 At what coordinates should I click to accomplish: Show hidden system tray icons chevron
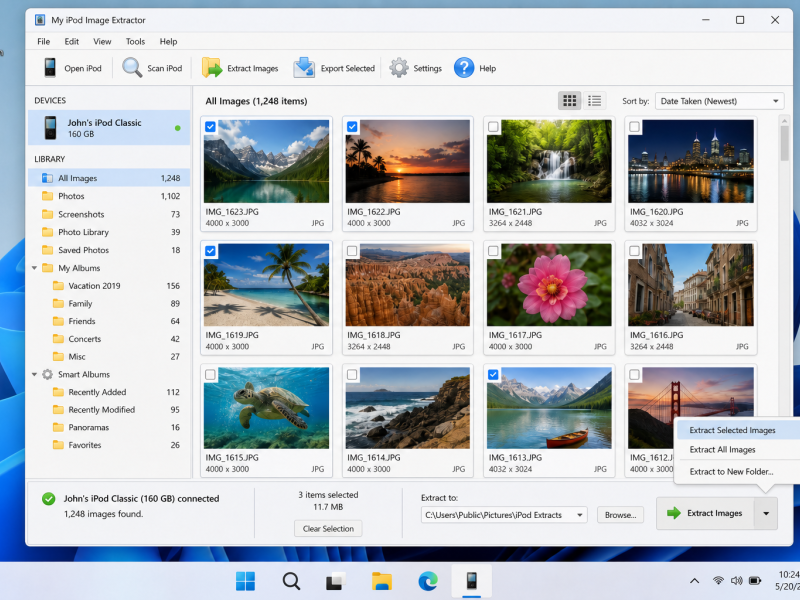pyautogui.click(x=694, y=581)
